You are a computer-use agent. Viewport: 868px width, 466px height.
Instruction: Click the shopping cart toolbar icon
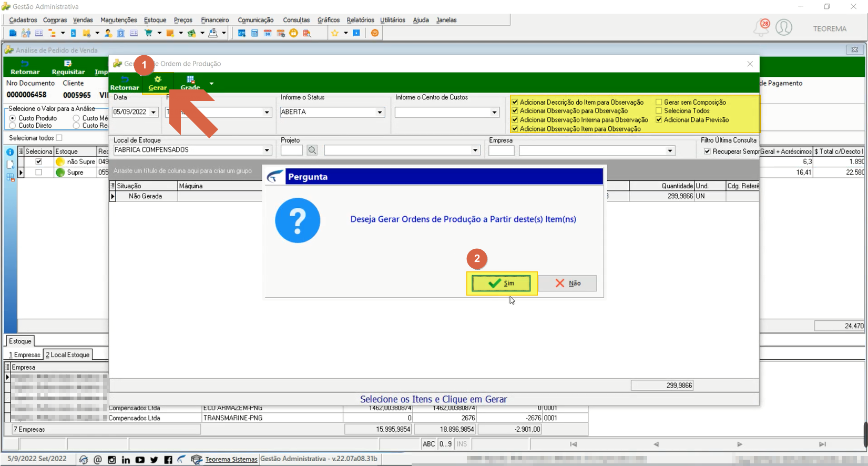pos(148,33)
